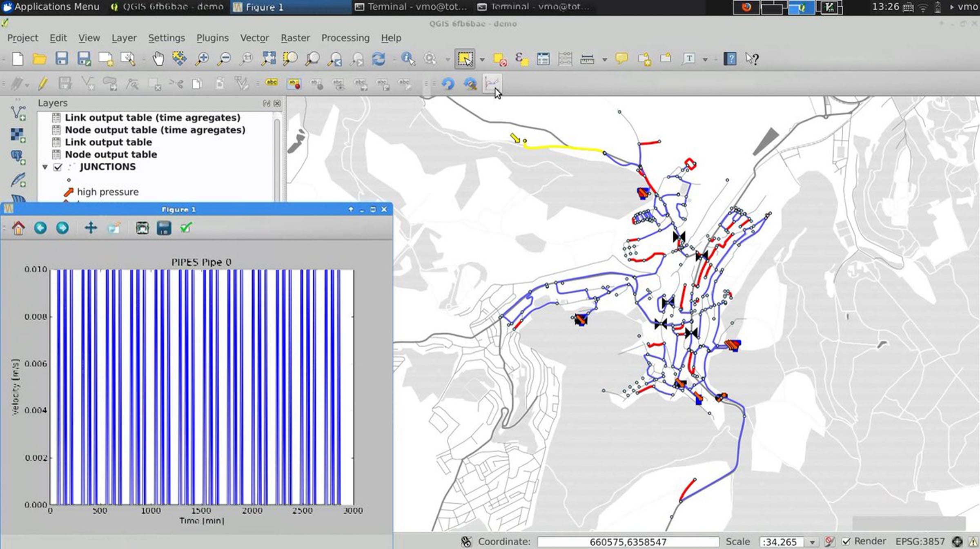Open select features tool dropdown arrow
The image size is (980, 549).
coord(482,60)
